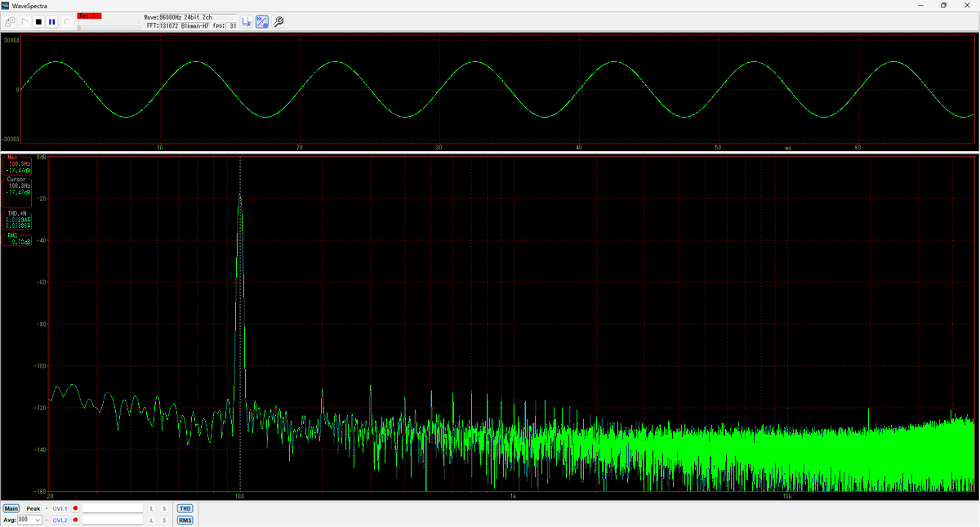The height and width of the screenshot is (527, 980).
Task: Click the RMS readout box
Action: pyautogui.click(x=17, y=239)
